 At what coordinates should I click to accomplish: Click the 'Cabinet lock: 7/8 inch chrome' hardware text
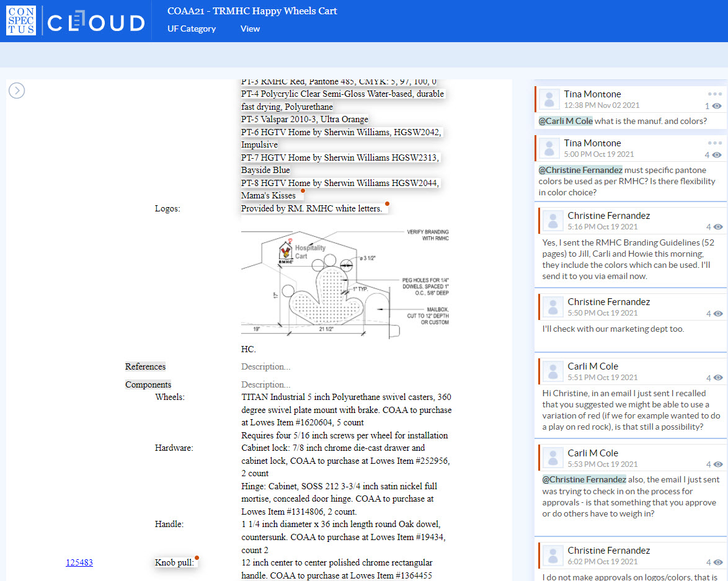tap(345, 461)
